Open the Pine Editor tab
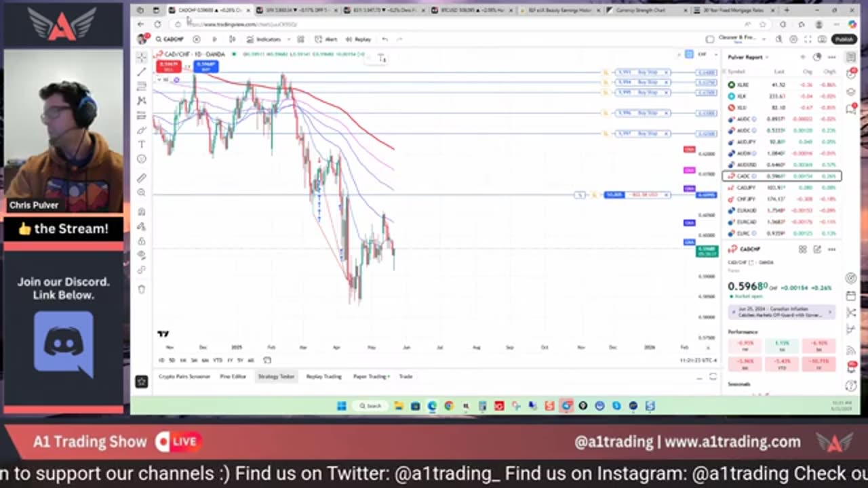 (x=233, y=376)
